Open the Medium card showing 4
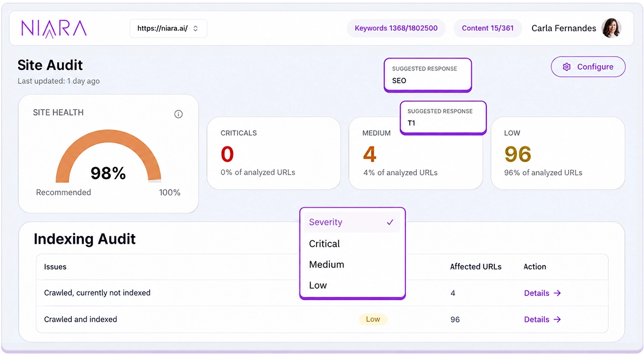 click(x=416, y=153)
